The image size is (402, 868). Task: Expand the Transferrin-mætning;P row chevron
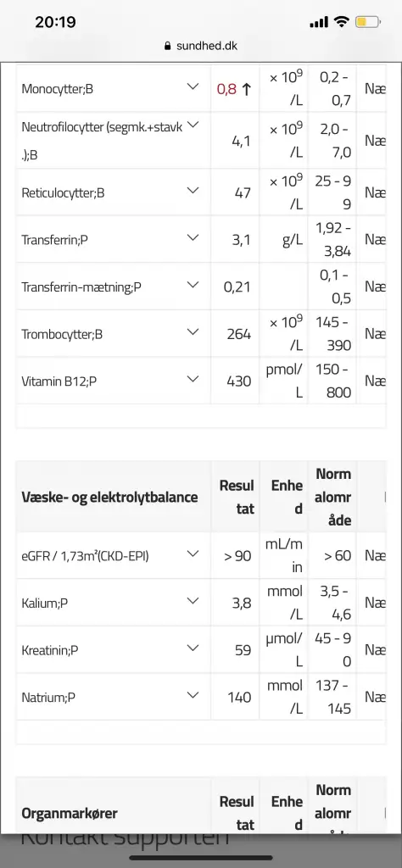pos(193,285)
